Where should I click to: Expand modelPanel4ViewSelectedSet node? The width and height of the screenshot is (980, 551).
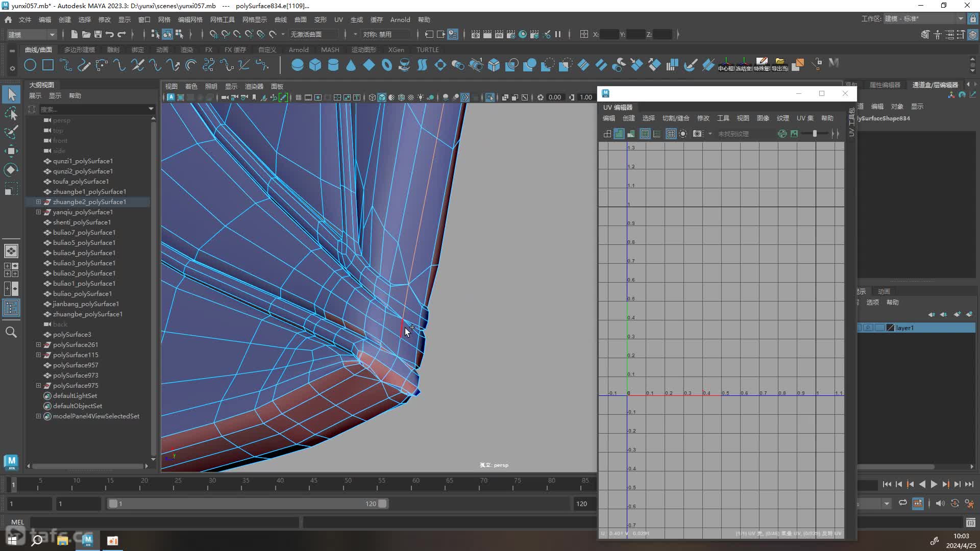point(38,416)
